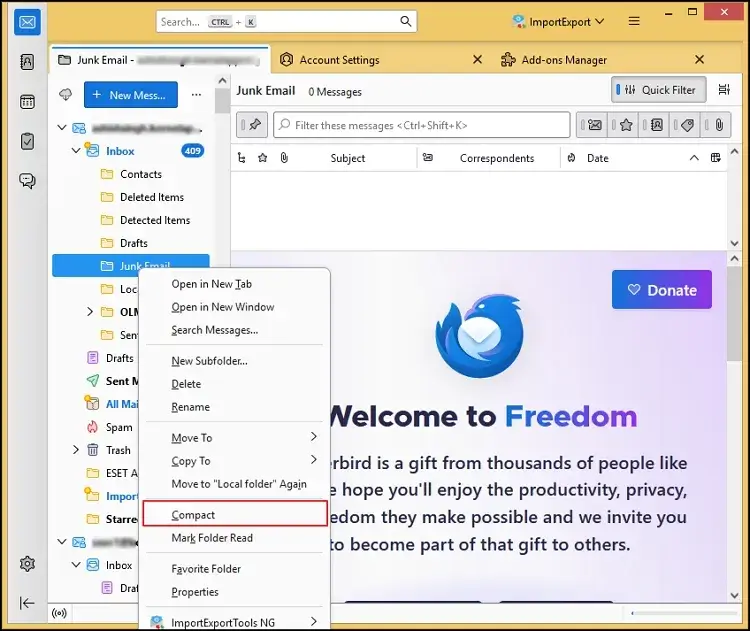750x631 pixels.
Task: Open folder pane options three-dot menu
Action: [x=196, y=95]
